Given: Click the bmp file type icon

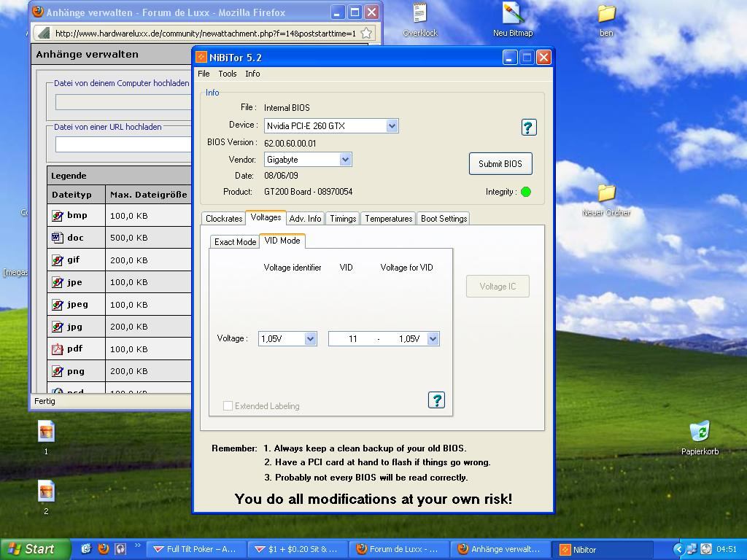Looking at the screenshot, I should [57, 216].
